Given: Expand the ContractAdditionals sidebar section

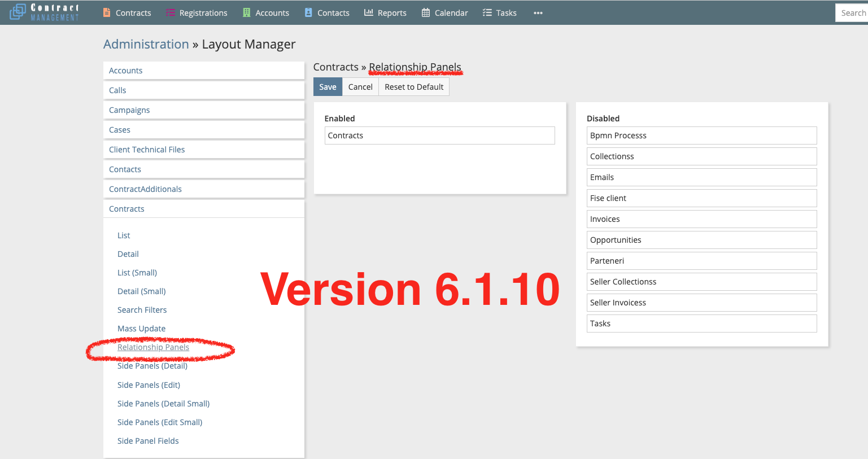Looking at the screenshot, I should (x=145, y=189).
